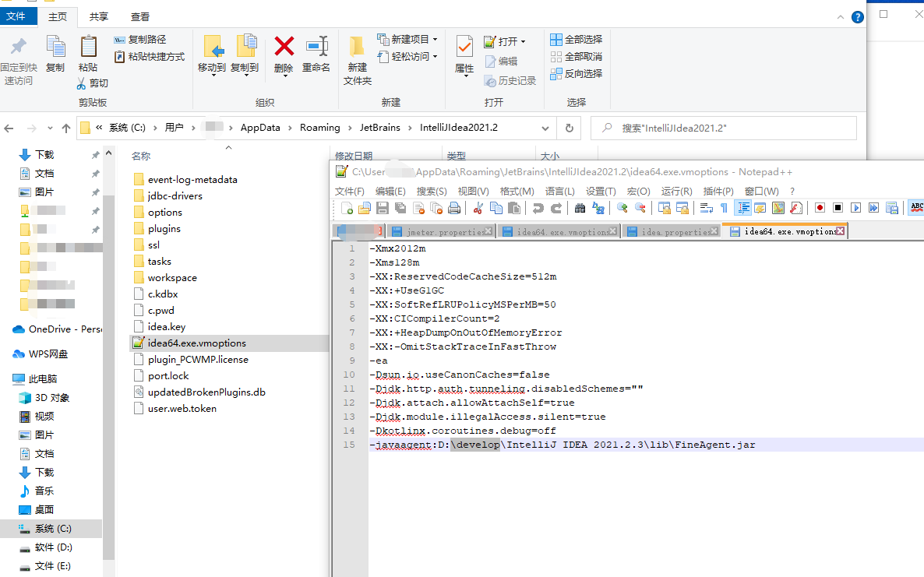
Task: Open 插件(P) menu in Notepad++
Action: coord(718,192)
